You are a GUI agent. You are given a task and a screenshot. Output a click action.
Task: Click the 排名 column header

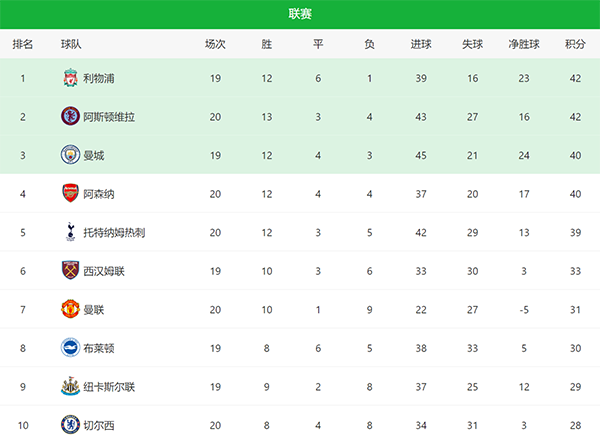23,44
